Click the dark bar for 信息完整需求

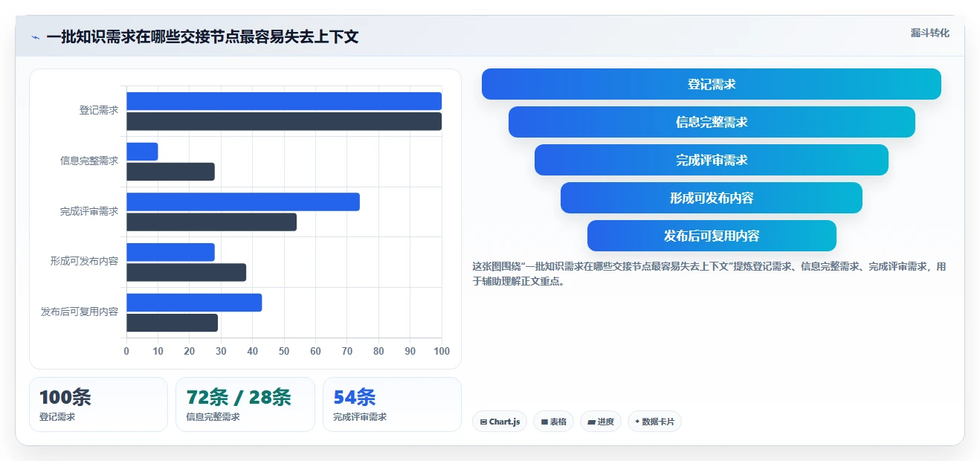(170, 172)
